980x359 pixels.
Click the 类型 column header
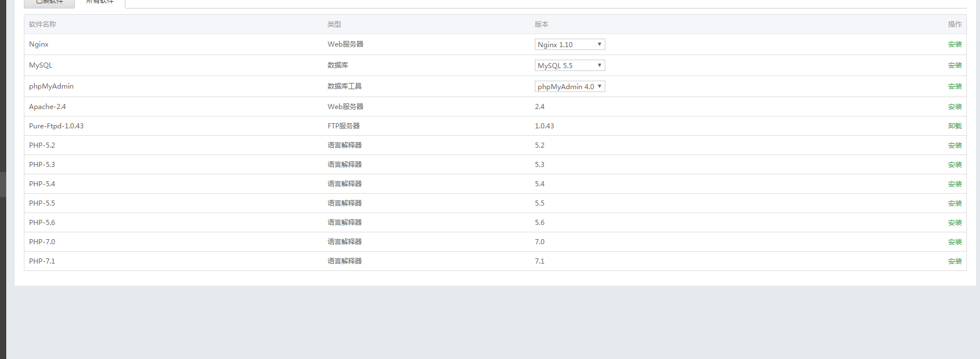[334, 24]
